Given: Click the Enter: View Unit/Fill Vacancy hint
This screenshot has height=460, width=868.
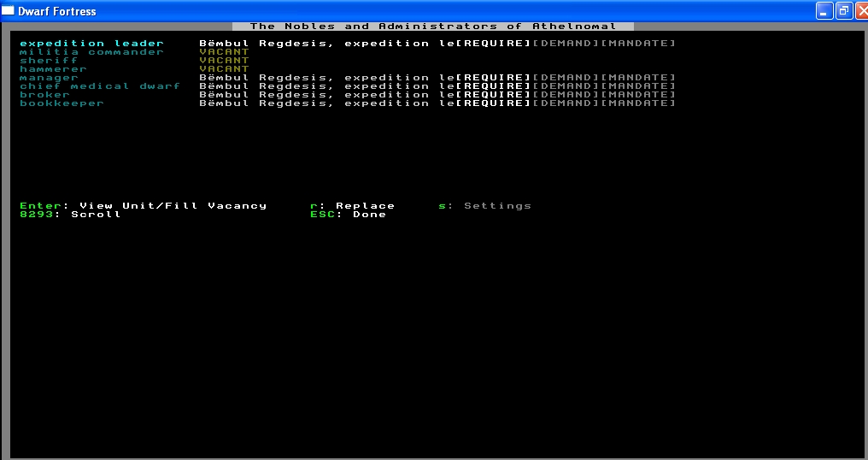Looking at the screenshot, I should coord(144,205).
